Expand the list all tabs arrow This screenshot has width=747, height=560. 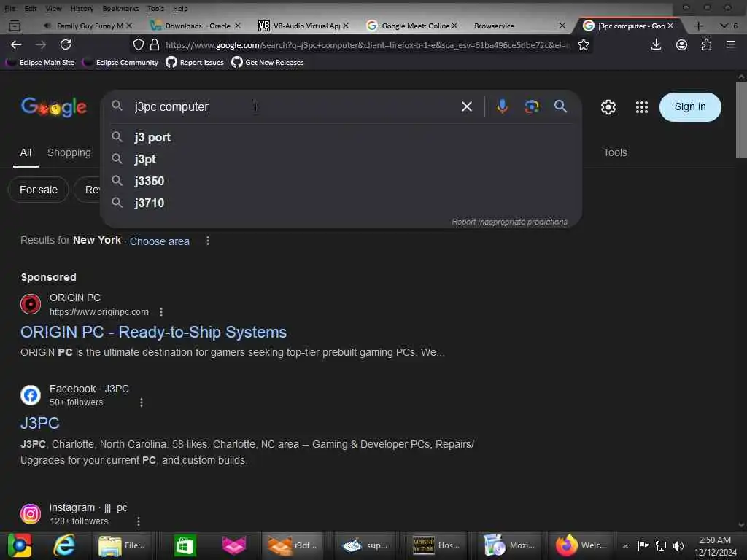(724, 26)
